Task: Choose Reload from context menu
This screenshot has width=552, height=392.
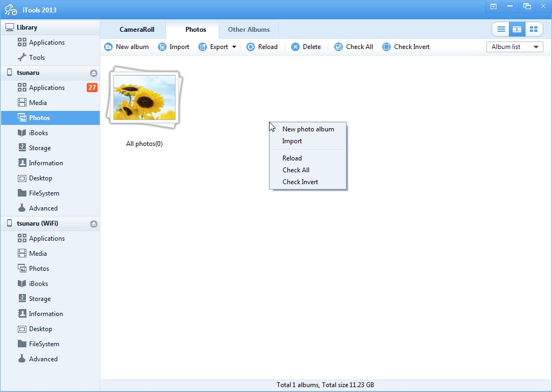Action: 308,158
